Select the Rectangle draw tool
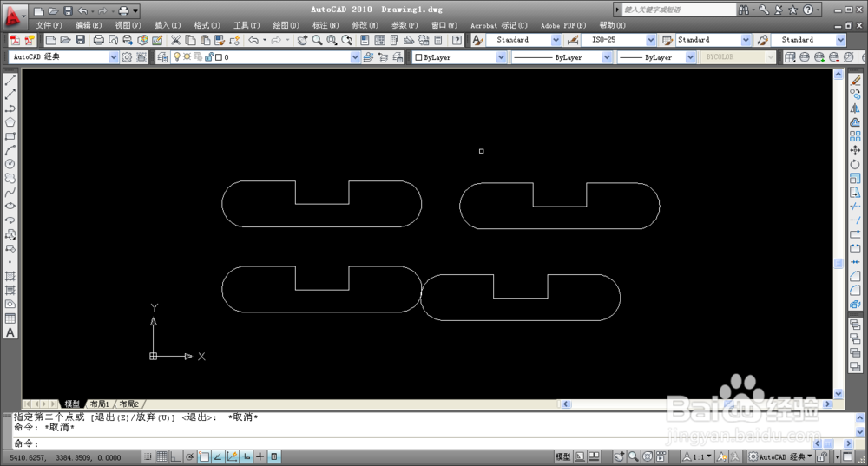Screen dimensions: 868x466 coord(10,136)
